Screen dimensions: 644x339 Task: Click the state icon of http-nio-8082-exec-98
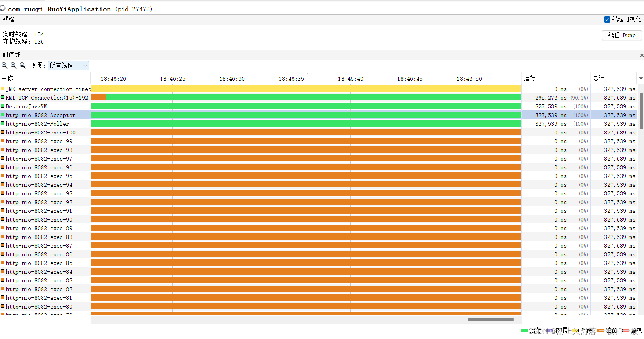(3, 150)
